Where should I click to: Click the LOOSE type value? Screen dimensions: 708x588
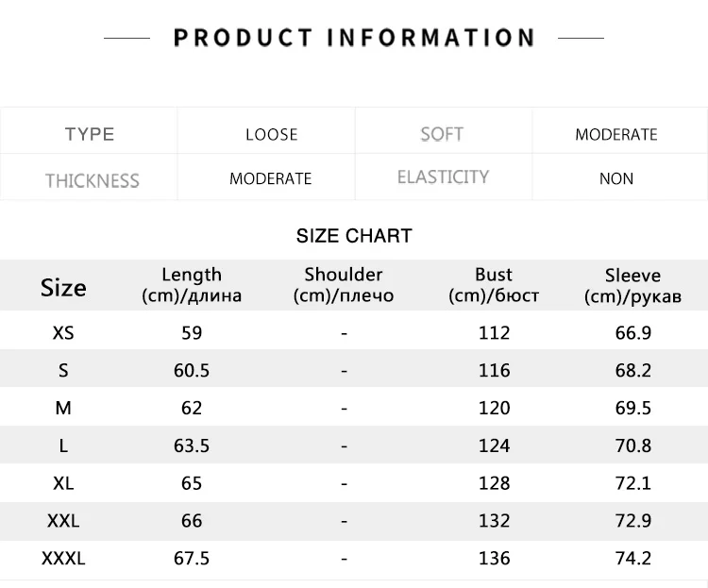(x=272, y=134)
